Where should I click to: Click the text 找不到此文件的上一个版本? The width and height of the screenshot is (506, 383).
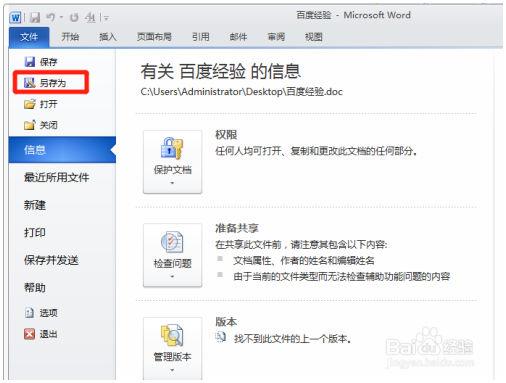pos(292,339)
